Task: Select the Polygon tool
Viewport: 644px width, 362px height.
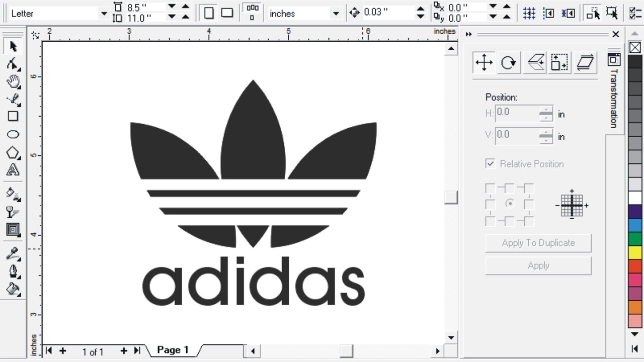Action: click(x=13, y=152)
